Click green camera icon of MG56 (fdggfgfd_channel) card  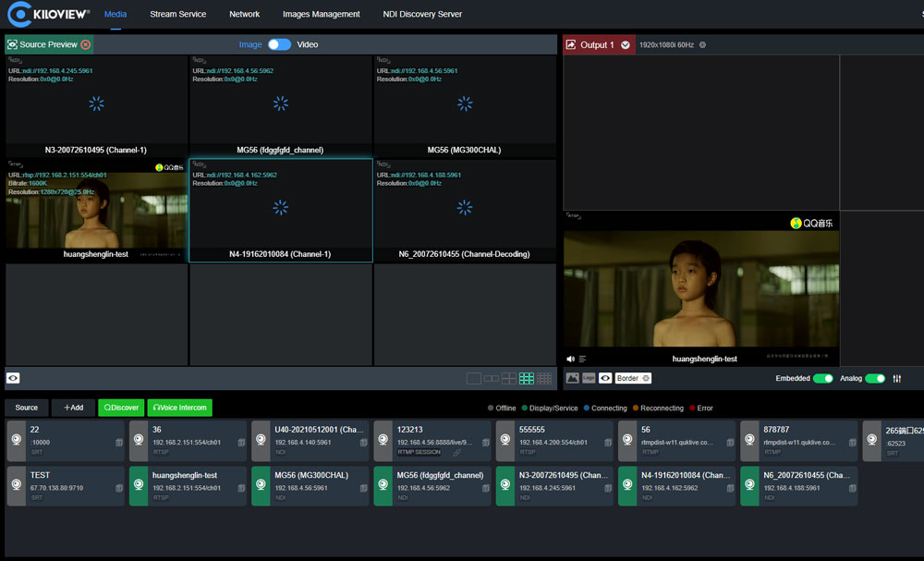click(383, 485)
